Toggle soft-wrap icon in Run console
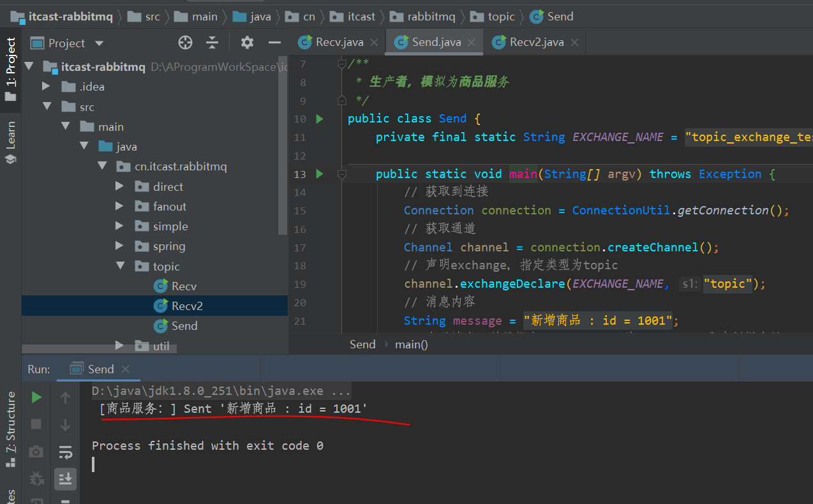Image resolution: width=813 pixels, height=504 pixels. click(65, 452)
